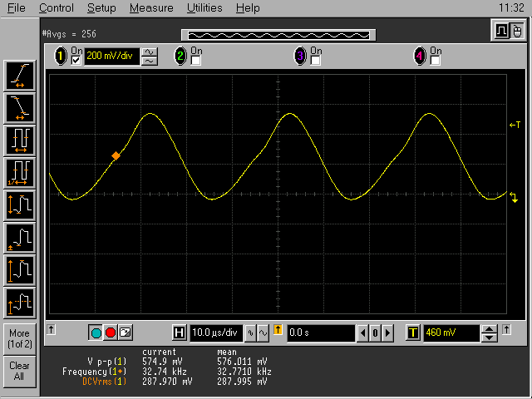532x399 pixels.
Task: Move horizontal position left with arrow
Action: click(x=362, y=332)
